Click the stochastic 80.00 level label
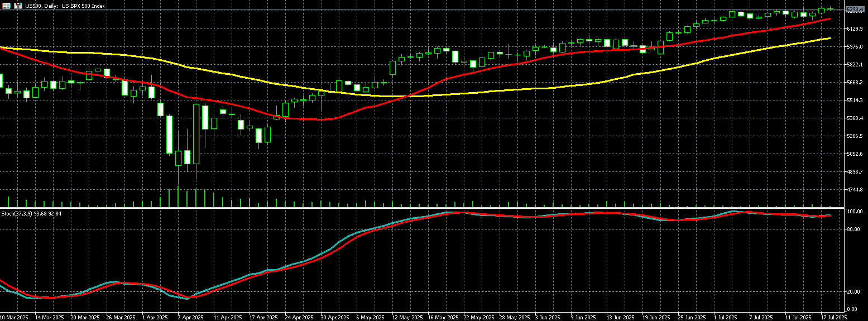The image size is (868, 321). point(854,229)
